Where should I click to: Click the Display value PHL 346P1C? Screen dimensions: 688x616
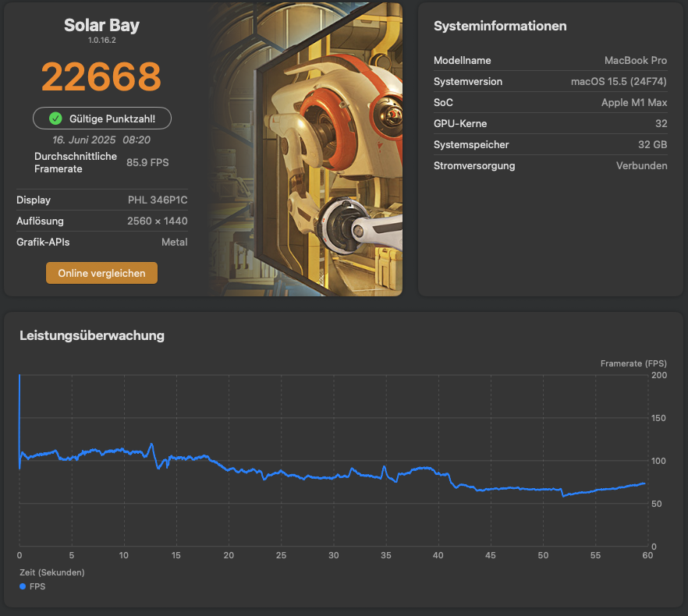tap(158, 200)
